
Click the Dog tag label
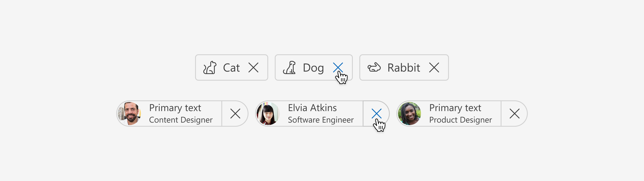pos(313,68)
